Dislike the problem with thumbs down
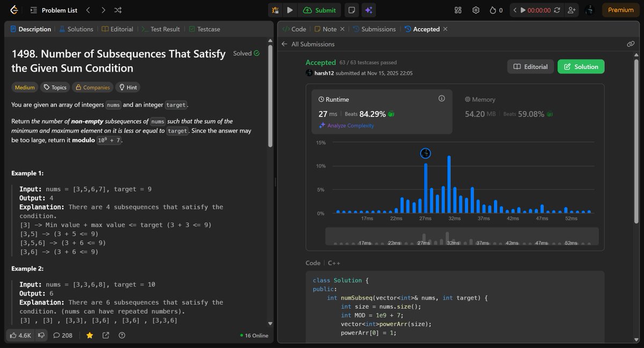This screenshot has height=348, width=644. [41, 335]
